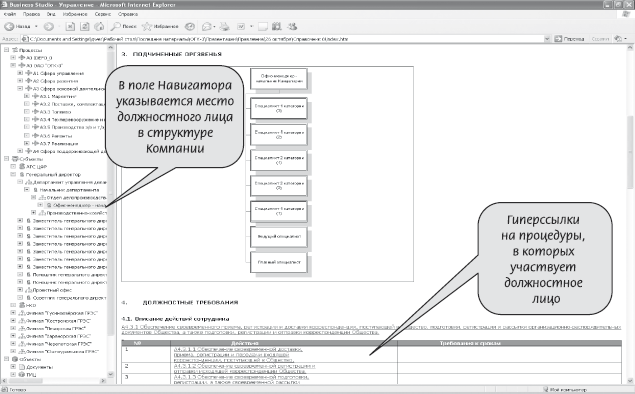
Task: Expand the A1 Сфера управления node
Action: (20, 73)
